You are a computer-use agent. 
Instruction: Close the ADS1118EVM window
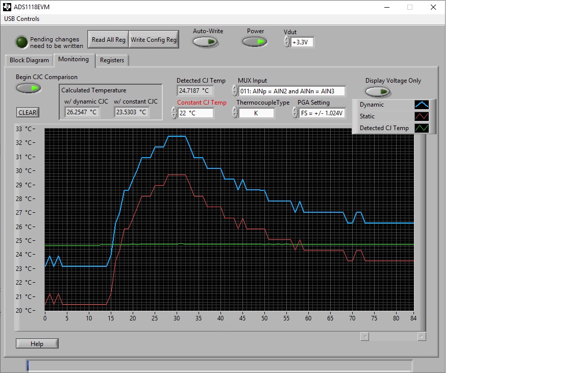click(x=433, y=7)
